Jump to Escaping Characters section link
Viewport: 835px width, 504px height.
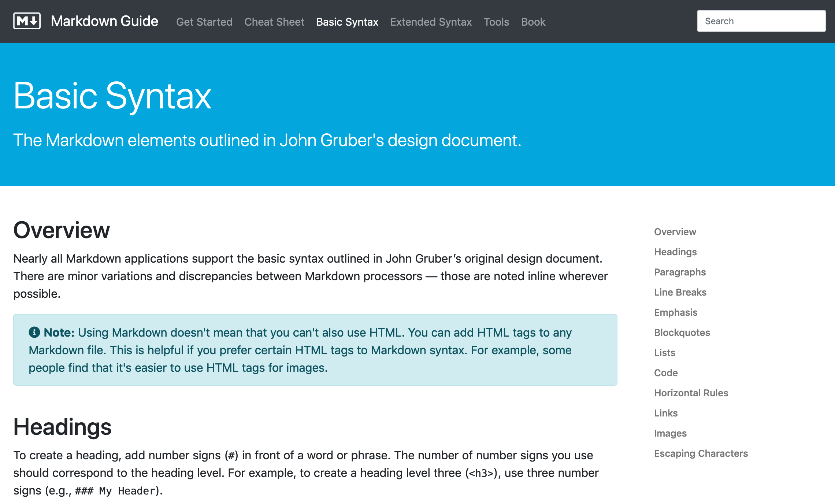pos(701,453)
